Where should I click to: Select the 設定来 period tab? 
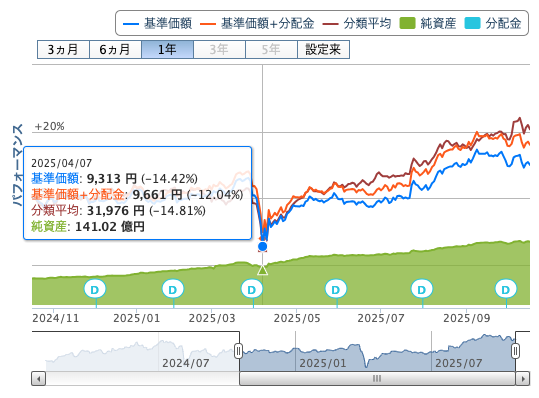(323, 49)
